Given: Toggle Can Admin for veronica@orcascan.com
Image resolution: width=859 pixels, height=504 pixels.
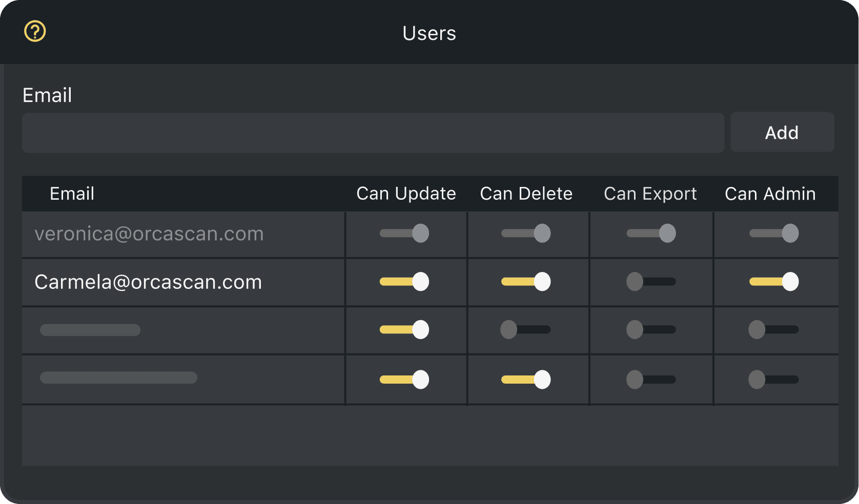Looking at the screenshot, I should pos(774,234).
